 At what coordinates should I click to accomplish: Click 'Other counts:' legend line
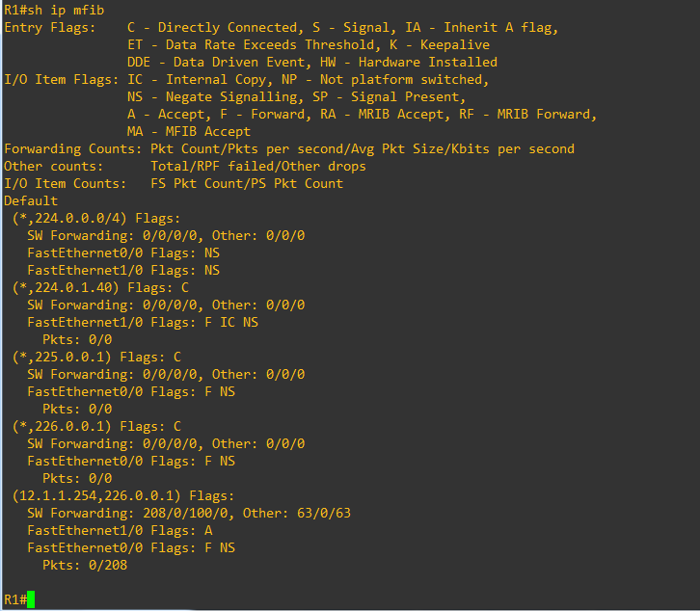[x=185, y=166]
